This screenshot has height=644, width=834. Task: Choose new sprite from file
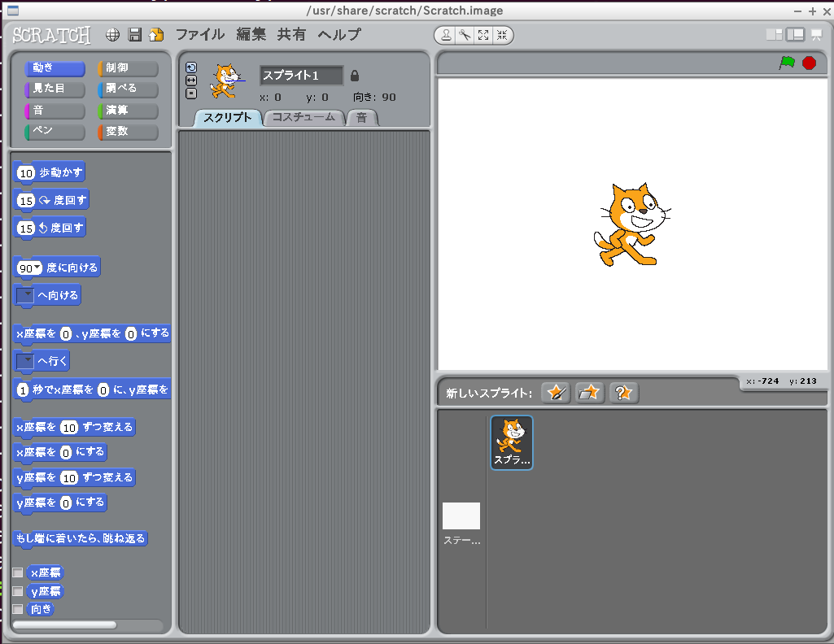click(589, 393)
